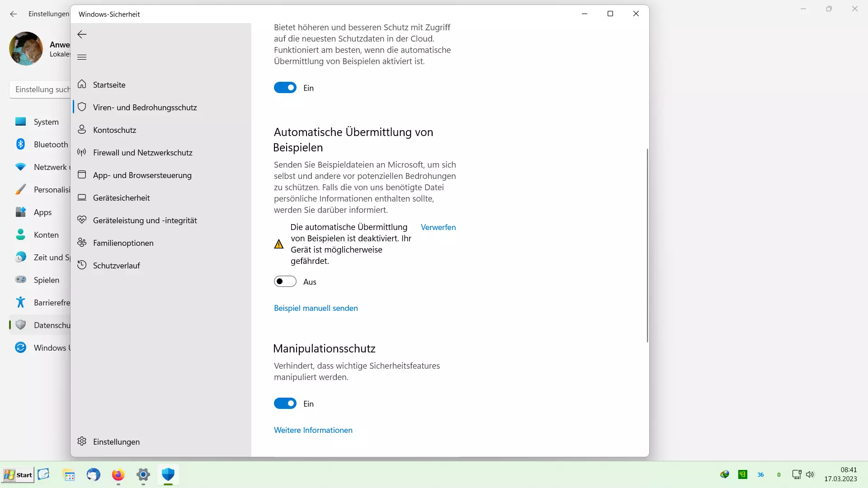The height and width of the screenshot is (488, 868).
Task: Click the laptop icon for Gerätesicherheit
Action: tap(82, 197)
